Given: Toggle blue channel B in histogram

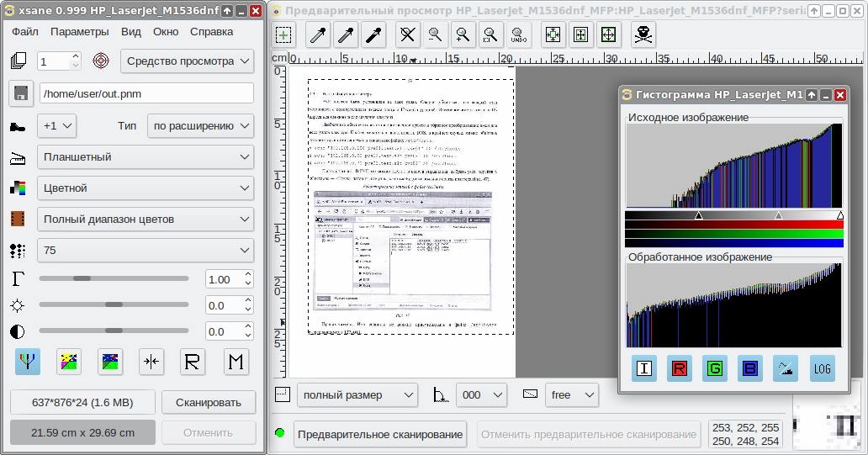Looking at the screenshot, I should pos(750,368).
